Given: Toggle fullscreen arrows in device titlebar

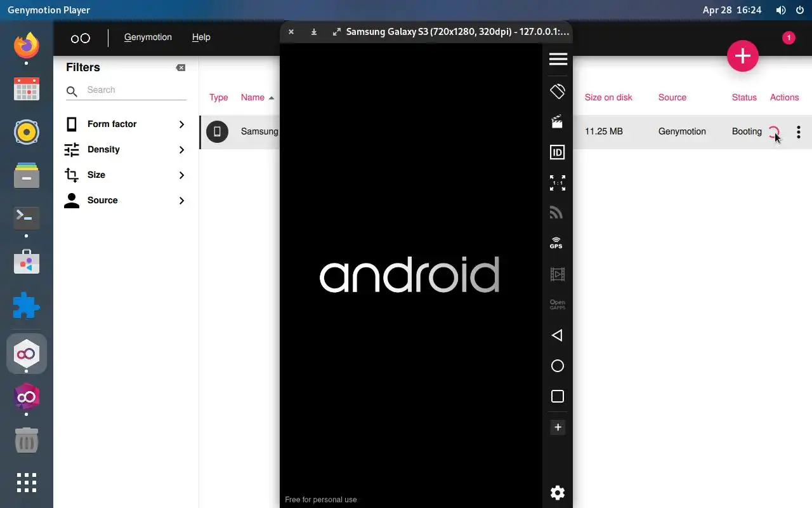Looking at the screenshot, I should coord(337,32).
